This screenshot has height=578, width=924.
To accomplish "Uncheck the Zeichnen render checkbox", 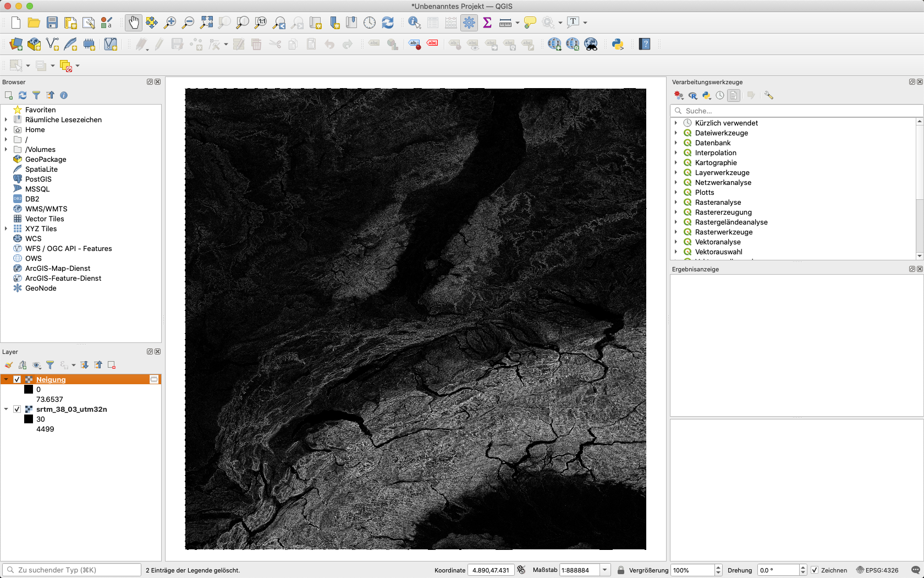I will (x=815, y=570).
